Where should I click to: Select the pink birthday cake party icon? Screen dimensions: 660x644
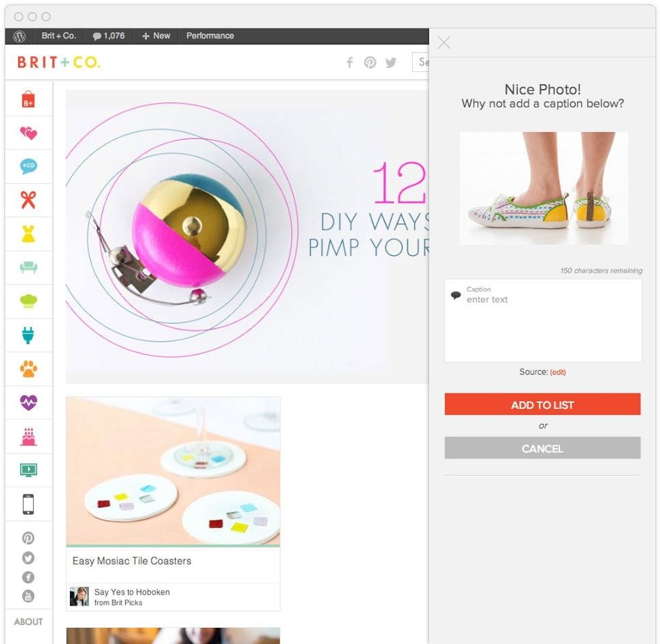click(x=28, y=437)
